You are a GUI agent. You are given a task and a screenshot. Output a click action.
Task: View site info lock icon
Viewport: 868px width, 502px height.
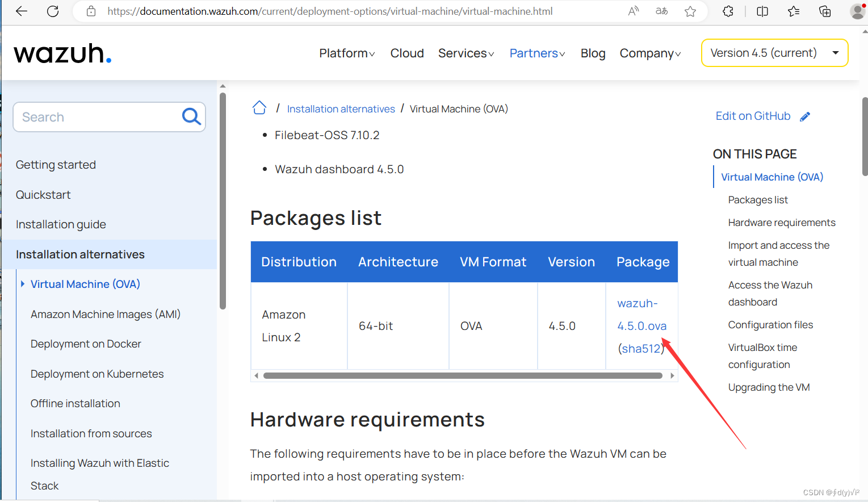point(91,11)
